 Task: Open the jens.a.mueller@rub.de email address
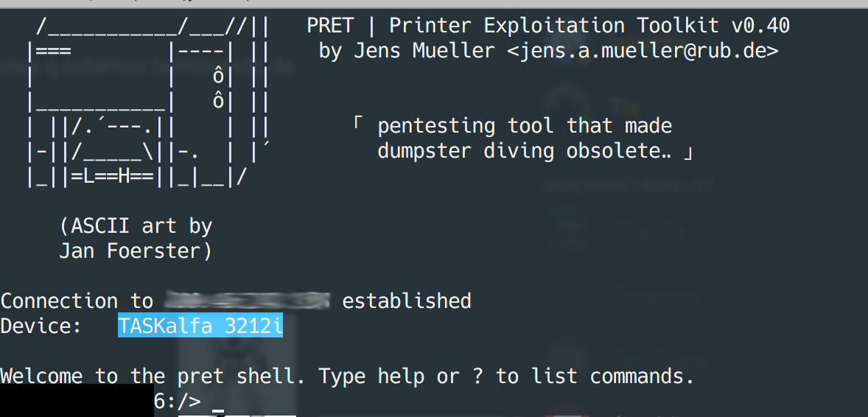[x=643, y=51]
